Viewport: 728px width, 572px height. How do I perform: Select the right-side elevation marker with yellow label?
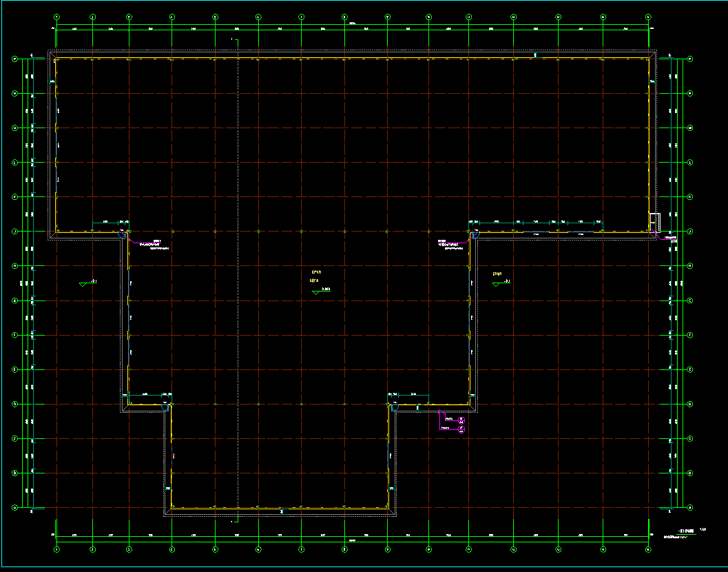tap(497, 283)
